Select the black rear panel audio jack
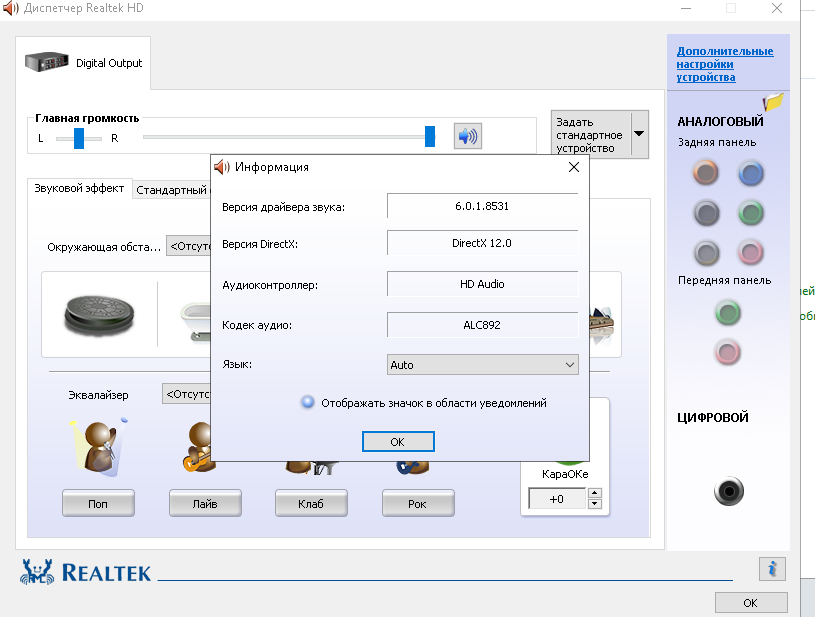Image resolution: width=815 pixels, height=617 pixels. coord(706,213)
